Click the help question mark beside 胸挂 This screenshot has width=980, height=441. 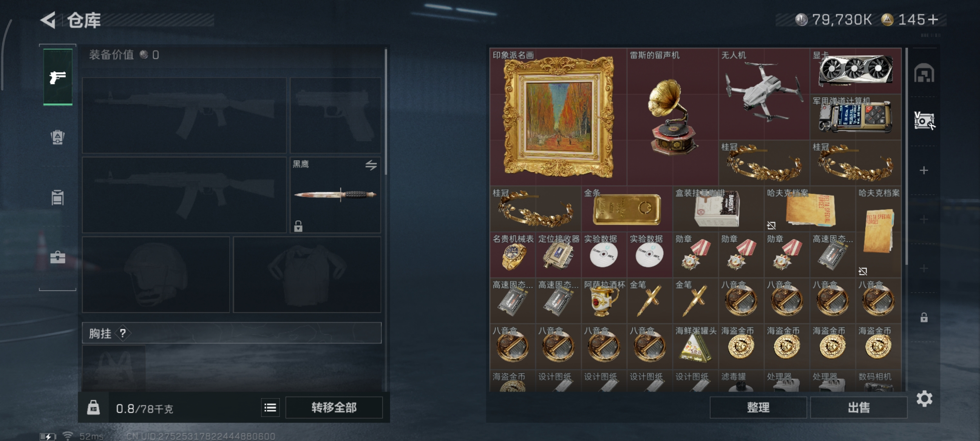[123, 333]
